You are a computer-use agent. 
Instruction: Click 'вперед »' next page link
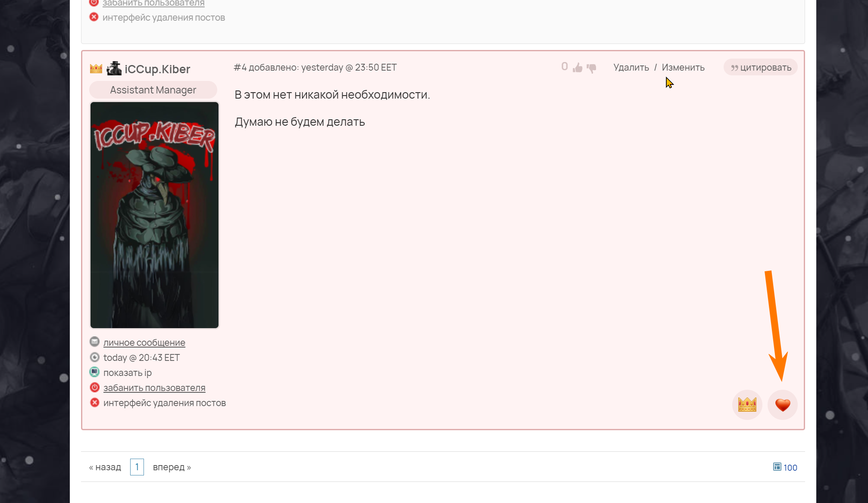pos(172,467)
